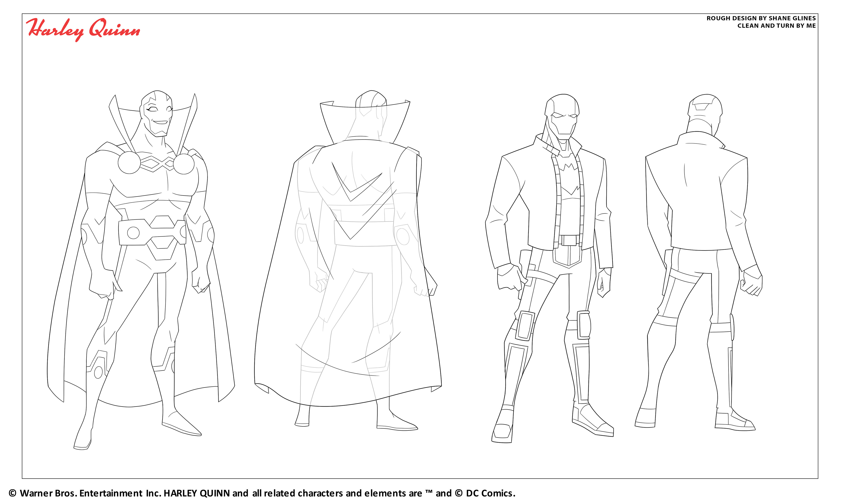Click the large V emblem on cape back

(353, 197)
